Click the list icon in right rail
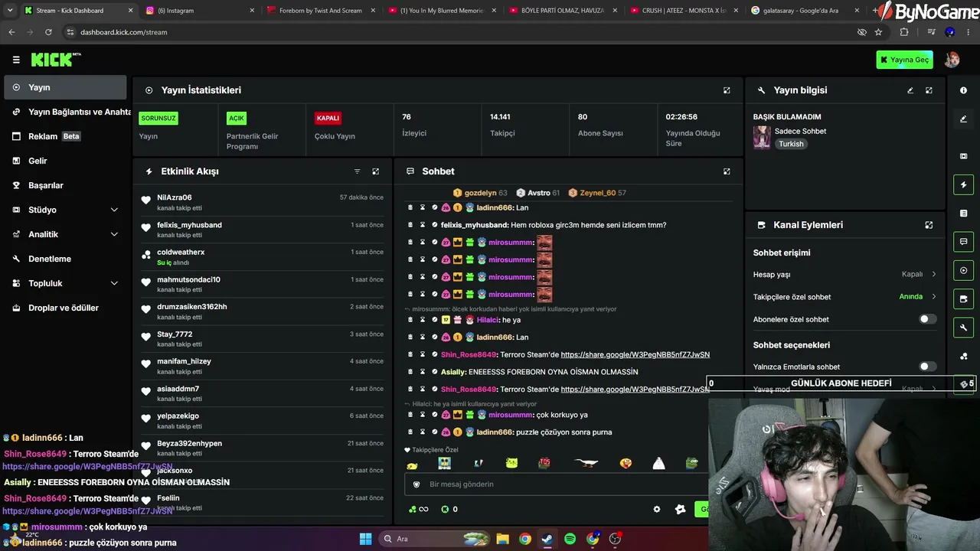The width and height of the screenshot is (980, 551). tap(963, 213)
